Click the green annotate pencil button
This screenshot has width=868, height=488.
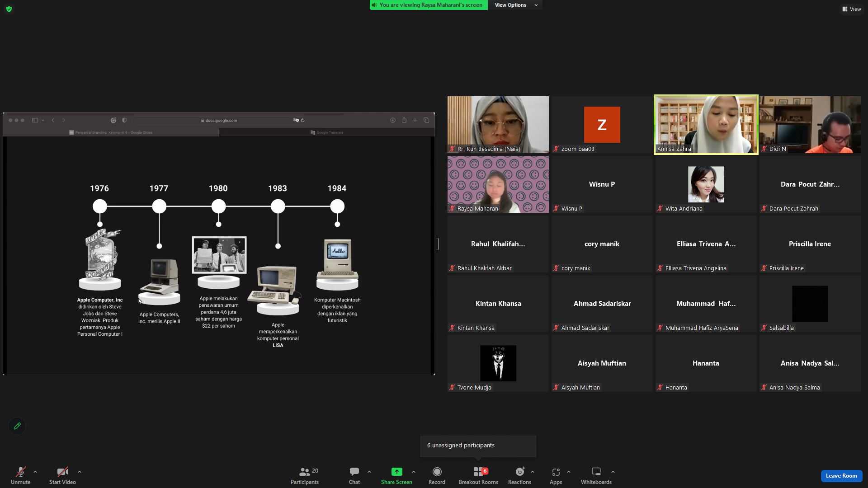click(17, 426)
